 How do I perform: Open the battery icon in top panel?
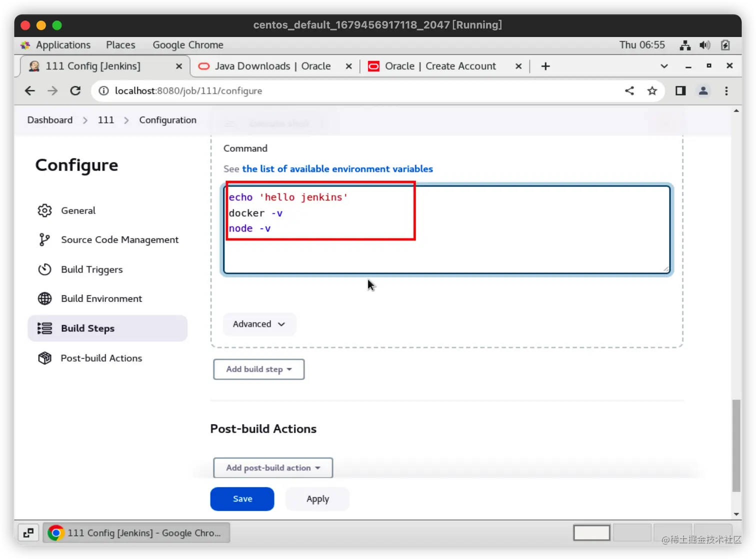pos(725,45)
